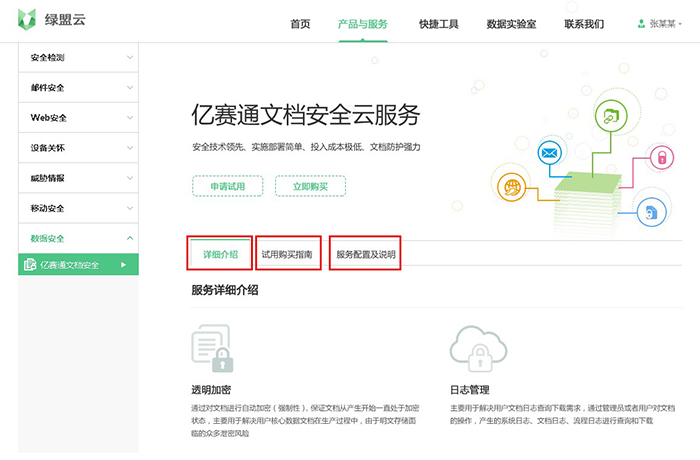700x460 pixels.
Task: Click the green folder link circle icon
Action: (611, 116)
